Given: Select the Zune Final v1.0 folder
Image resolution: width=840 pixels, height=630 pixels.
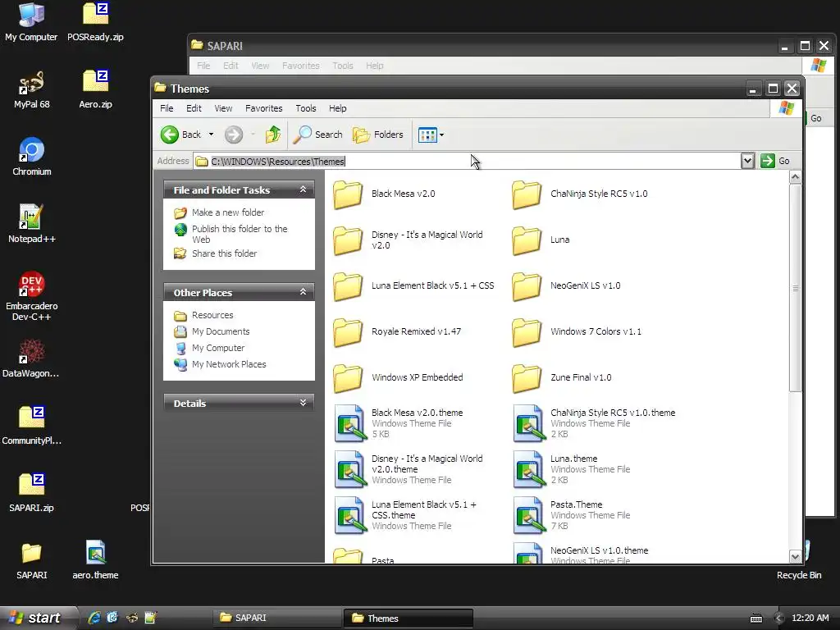Looking at the screenshot, I should [x=561, y=377].
